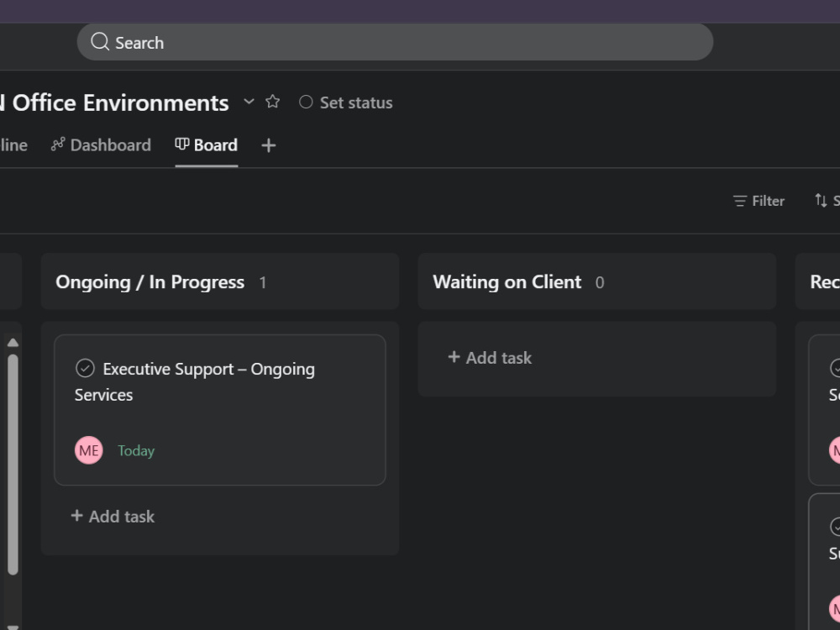Click the sort arrows icon
The width and height of the screenshot is (840, 630).
(821, 201)
